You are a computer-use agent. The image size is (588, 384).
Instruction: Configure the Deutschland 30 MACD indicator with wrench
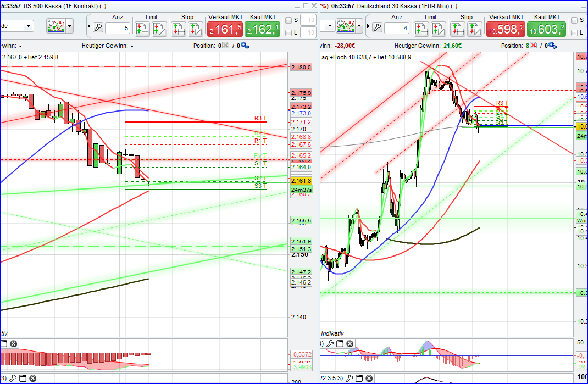click(x=330, y=343)
